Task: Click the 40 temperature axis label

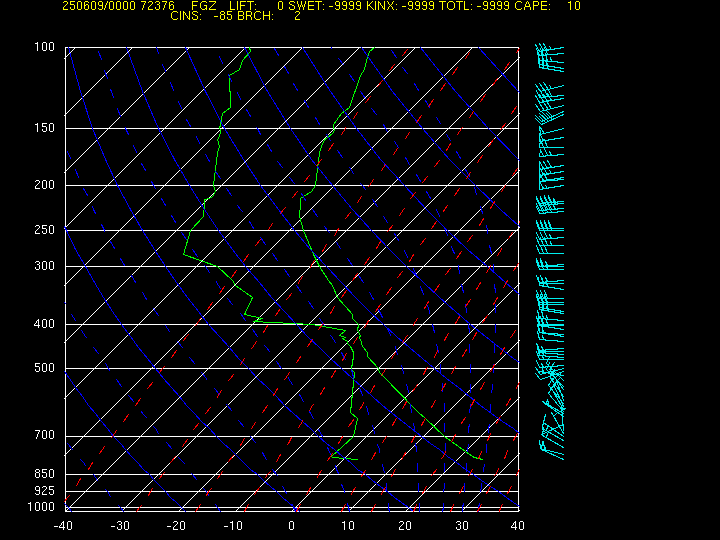Action: [x=518, y=526]
